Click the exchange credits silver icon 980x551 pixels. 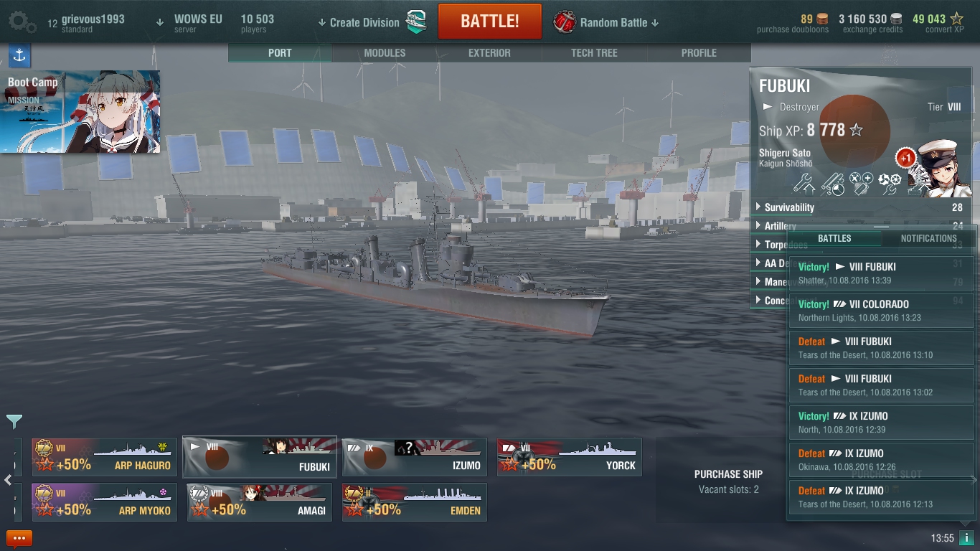[897, 19]
